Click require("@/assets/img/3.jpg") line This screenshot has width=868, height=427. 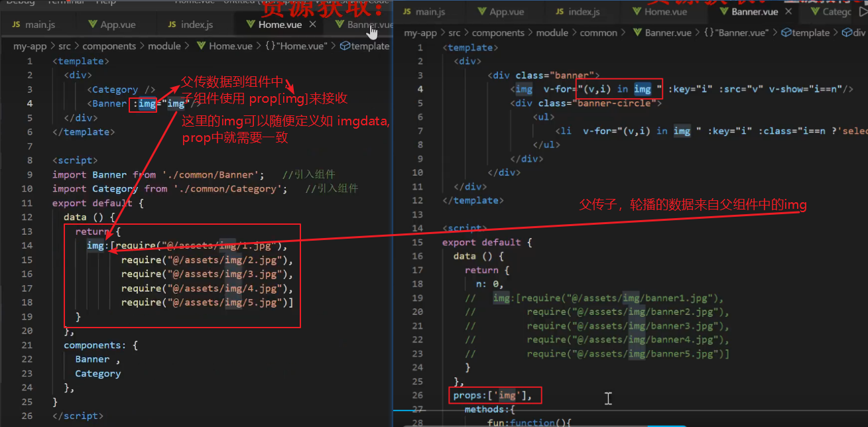[207, 274]
